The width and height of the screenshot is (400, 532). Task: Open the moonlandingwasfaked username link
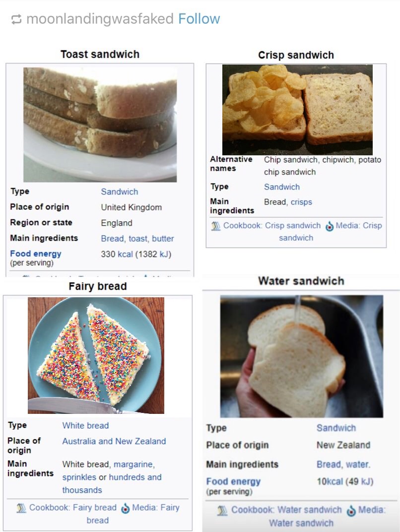100,19
